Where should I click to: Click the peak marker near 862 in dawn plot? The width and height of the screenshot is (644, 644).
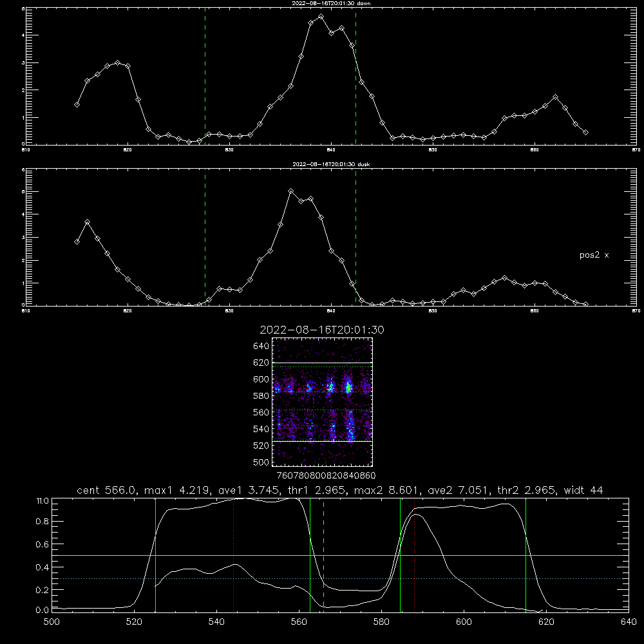[555, 97]
